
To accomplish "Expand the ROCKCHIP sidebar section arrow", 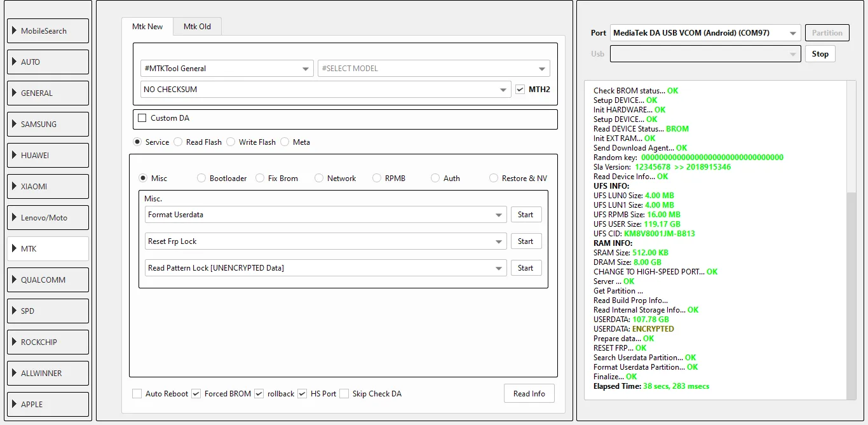I will click(x=15, y=342).
